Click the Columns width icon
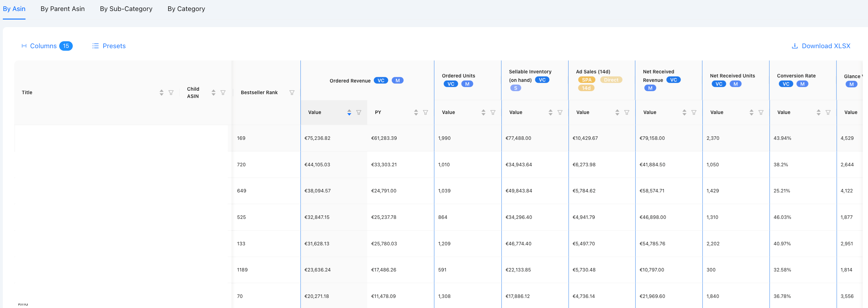Screen dimensions: 868x308 point(24,46)
